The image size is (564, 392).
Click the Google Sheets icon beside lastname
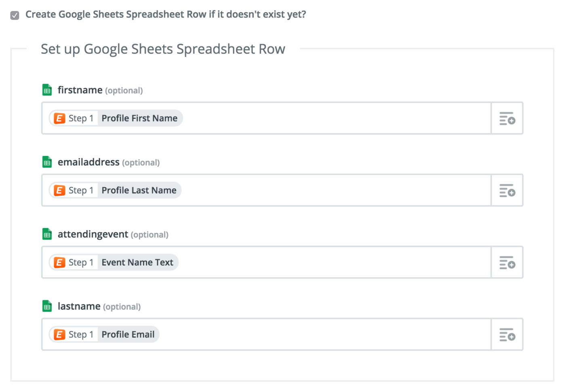(x=47, y=306)
